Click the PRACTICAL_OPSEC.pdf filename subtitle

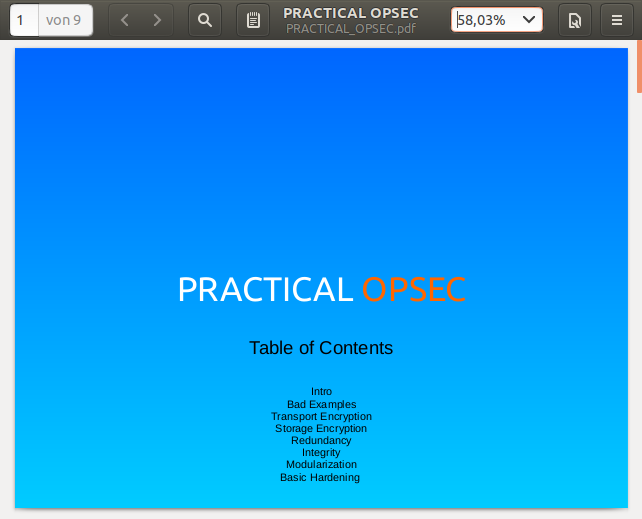tap(351, 29)
